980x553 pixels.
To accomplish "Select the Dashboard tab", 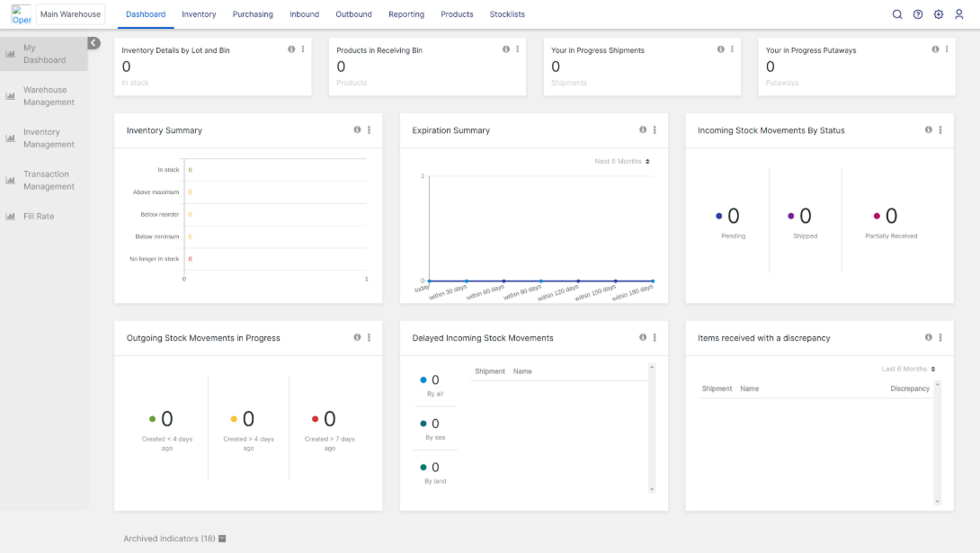I will [146, 14].
